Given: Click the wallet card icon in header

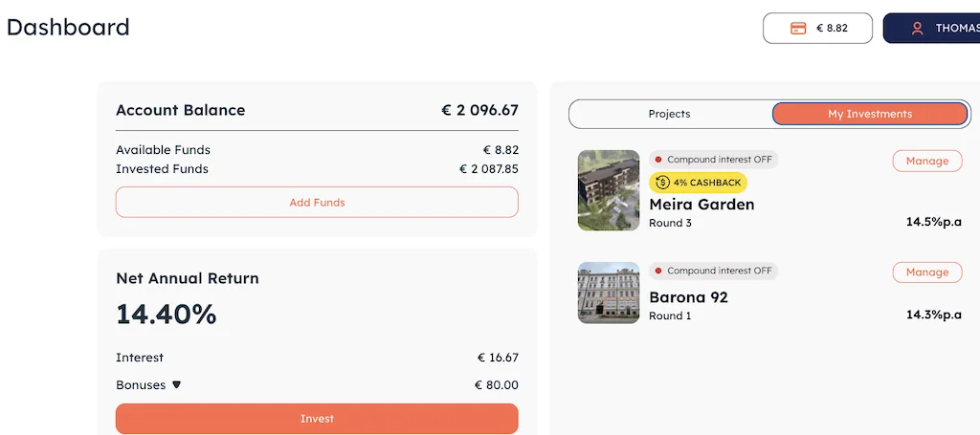Looking at the screenshot, I should point(798,29).
